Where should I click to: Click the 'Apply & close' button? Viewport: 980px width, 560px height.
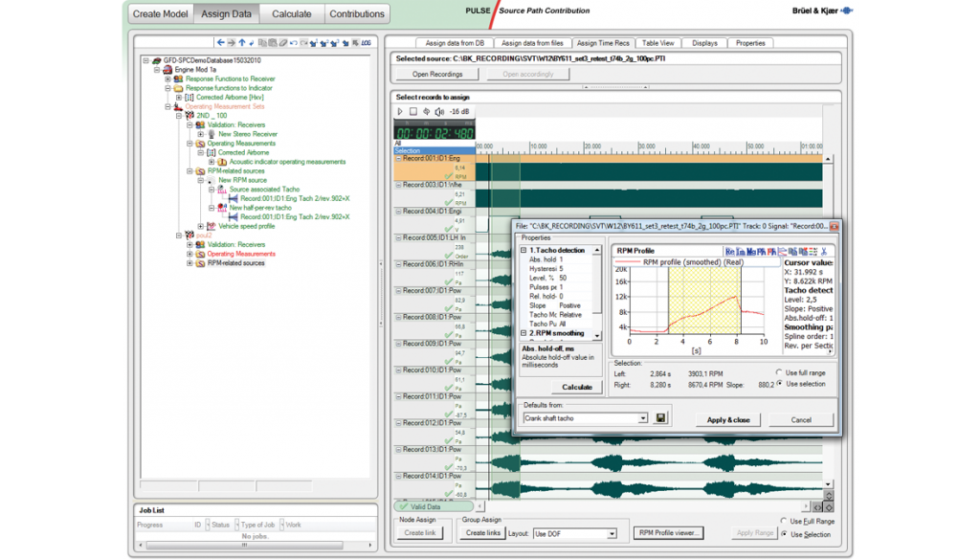pyautogui.click(x=728, y=420)
